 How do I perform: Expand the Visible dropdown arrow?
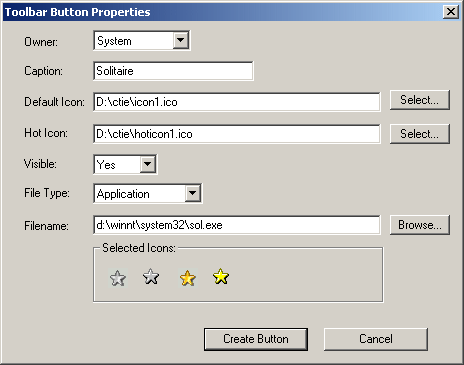(148, 164)
